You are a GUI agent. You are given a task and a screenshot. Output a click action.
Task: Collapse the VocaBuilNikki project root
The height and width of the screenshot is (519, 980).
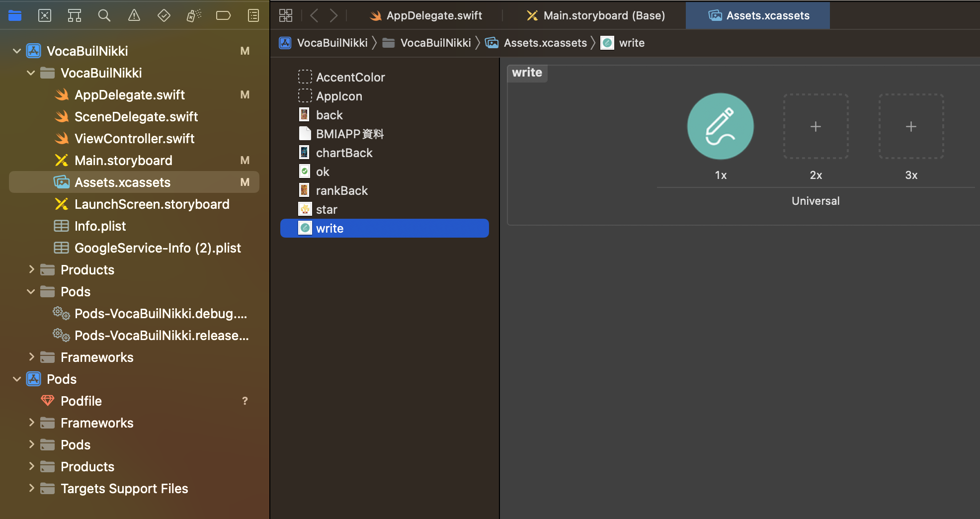[x=17, y=51]
